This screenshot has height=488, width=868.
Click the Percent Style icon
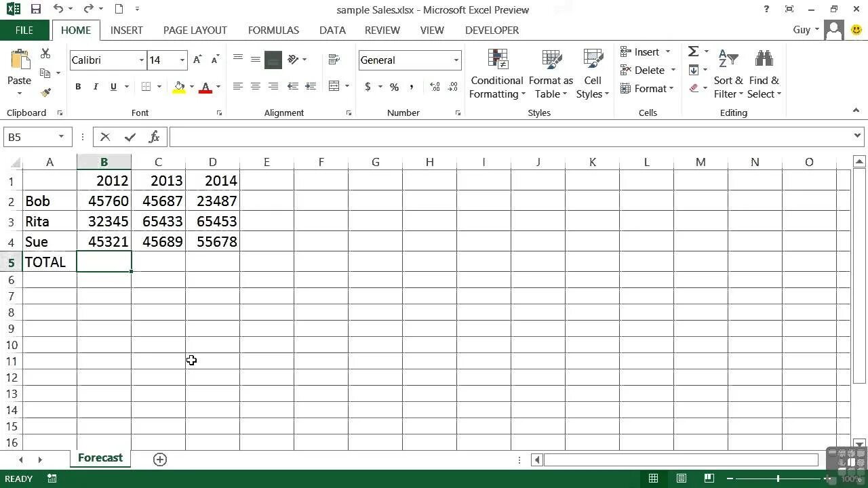coord(393,87)
